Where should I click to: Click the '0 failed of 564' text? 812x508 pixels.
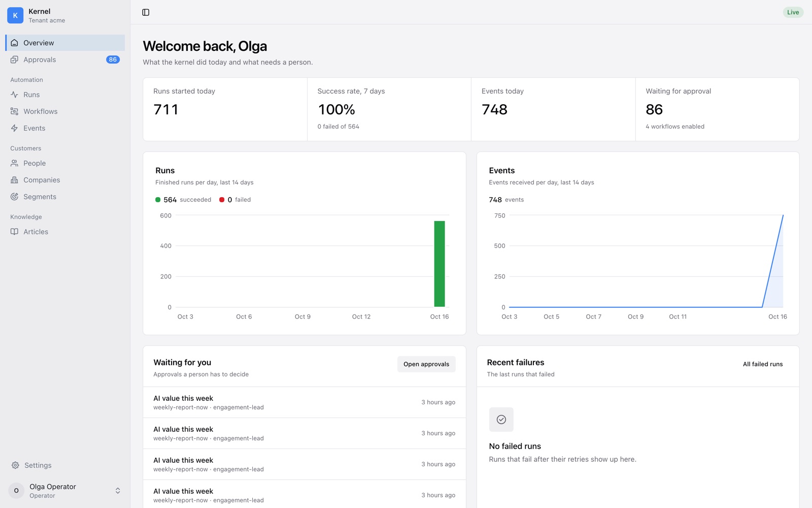[x=339, y=126]
